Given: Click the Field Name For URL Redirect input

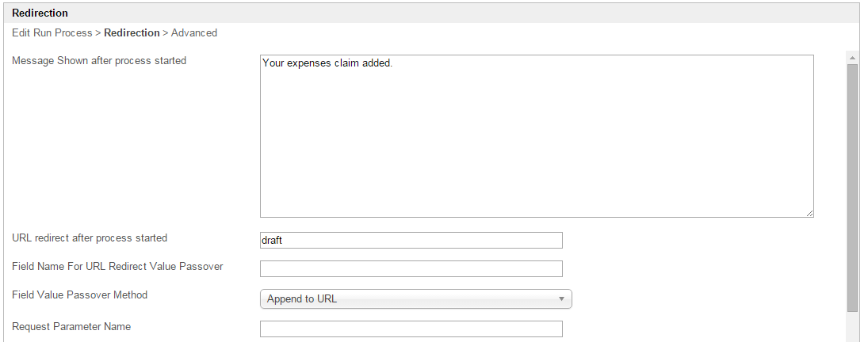Looking at the screenshot, I should tap(411, 269).
